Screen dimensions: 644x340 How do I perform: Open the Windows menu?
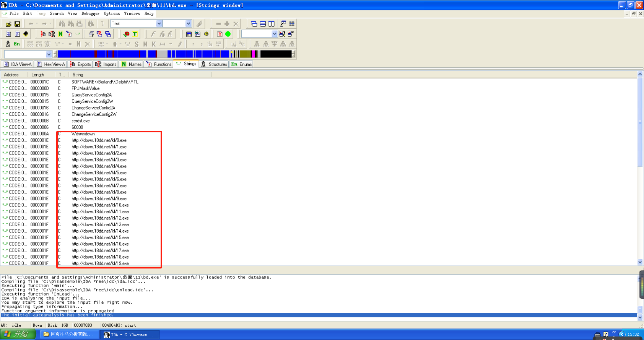pos(132,13)
